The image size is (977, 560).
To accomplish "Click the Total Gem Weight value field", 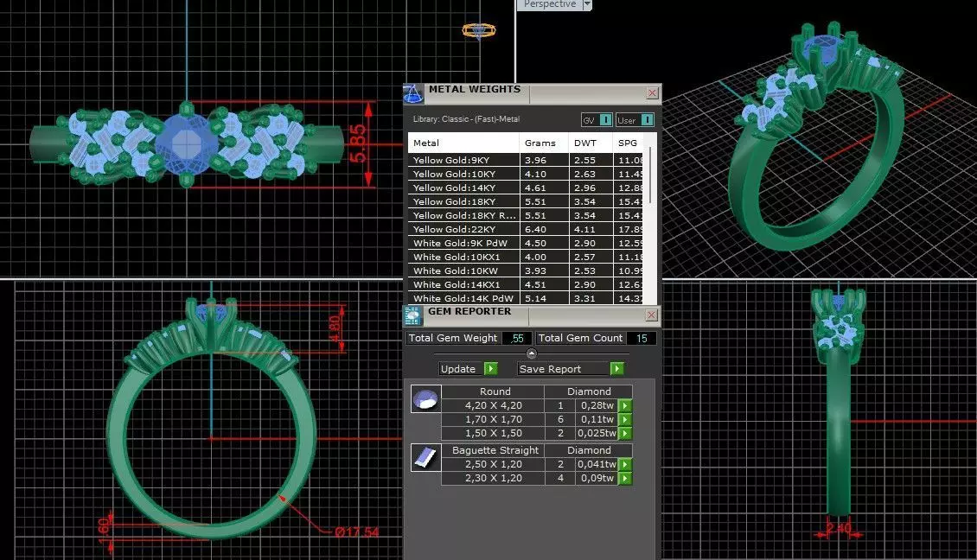I will (x=516, y=338).
